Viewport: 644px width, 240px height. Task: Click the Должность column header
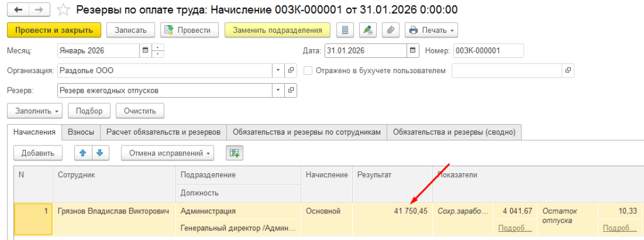pyautogui.click(x=238, y=193)
